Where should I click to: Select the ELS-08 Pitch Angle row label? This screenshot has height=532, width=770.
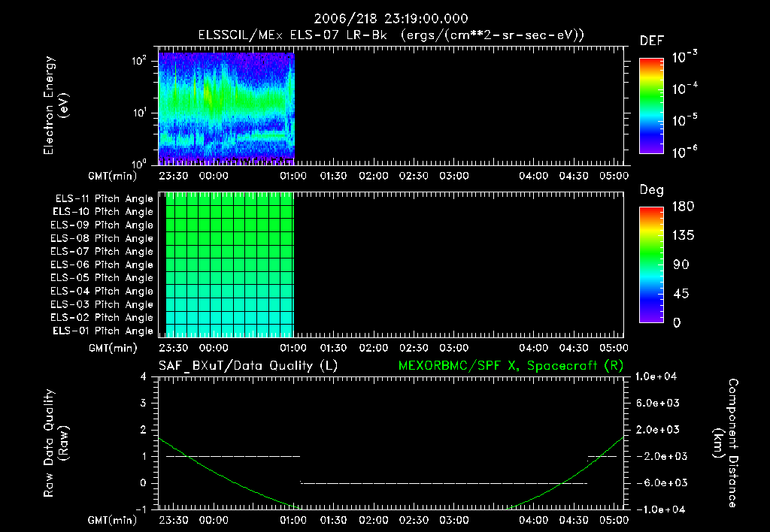102,238
